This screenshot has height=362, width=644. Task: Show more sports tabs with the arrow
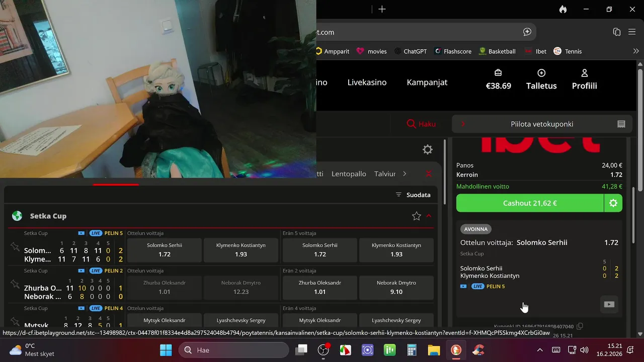coord(404,174)
